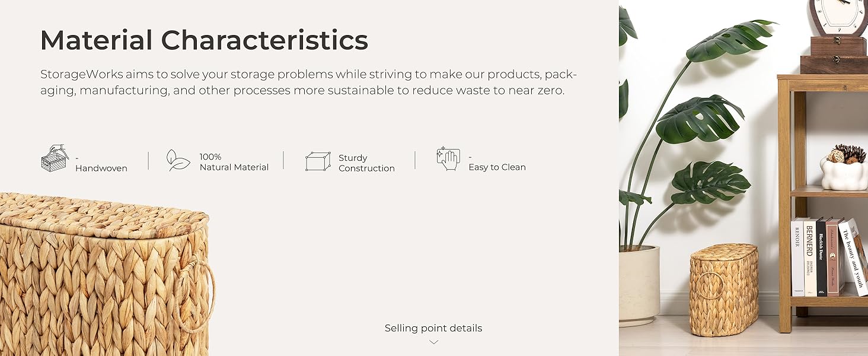Click the leaf icon for natural material

(178, 160)
